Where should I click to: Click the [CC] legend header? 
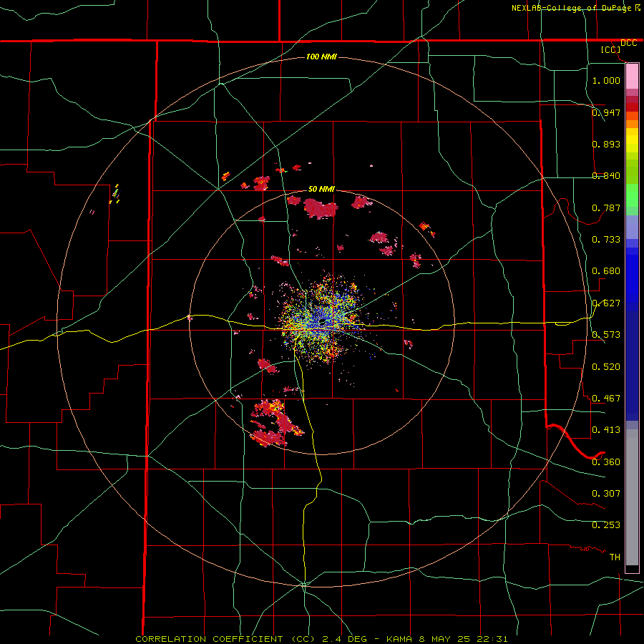[610, 49]
